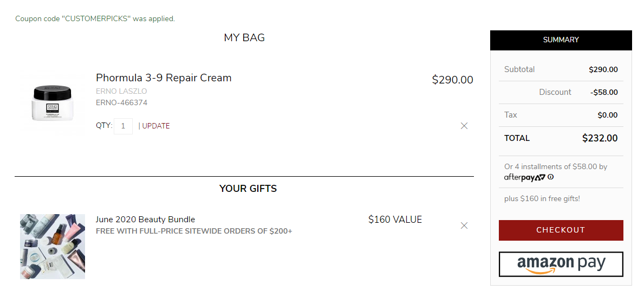Viewport: 644px width, 290px height.
Task: Open the Phormula 3-9 Repair Cream title link
Action: pos(164,78)
